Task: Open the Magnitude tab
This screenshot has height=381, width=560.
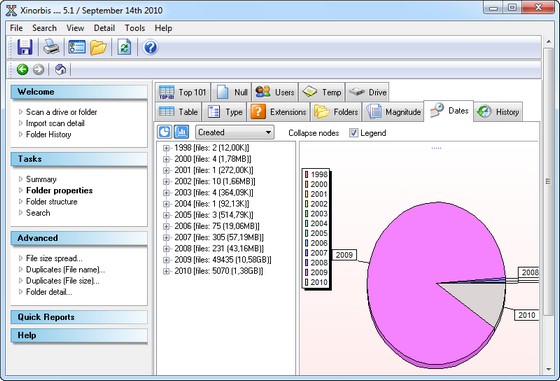Action: click(394, 112)
